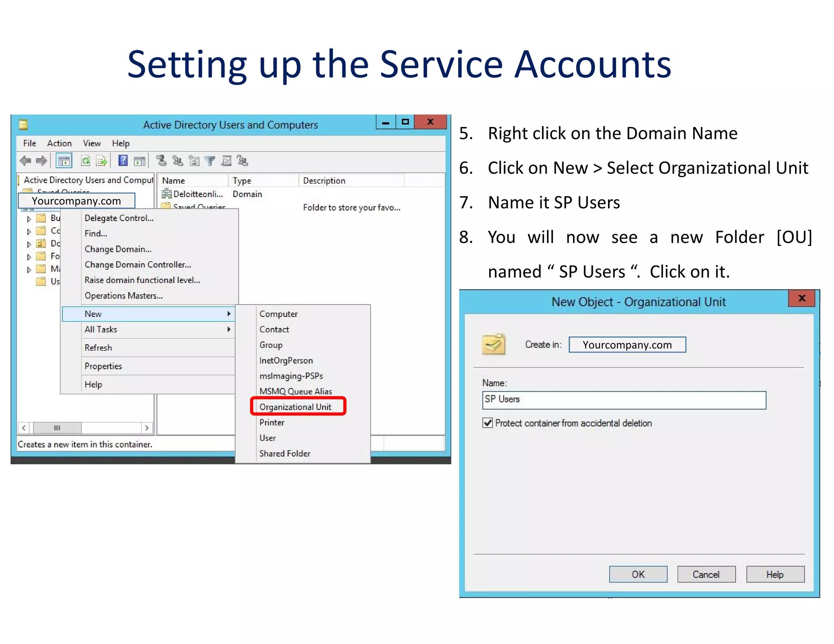Image resolution: width=834 pixels, height=644 pixels.
Task: Sort by the Type column header
Action: tap(263, 180)
